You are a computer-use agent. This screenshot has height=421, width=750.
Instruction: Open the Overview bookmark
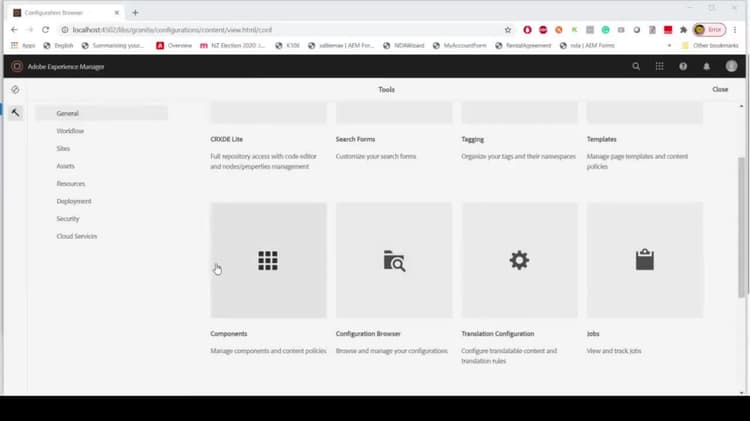(x=174, y=45)
